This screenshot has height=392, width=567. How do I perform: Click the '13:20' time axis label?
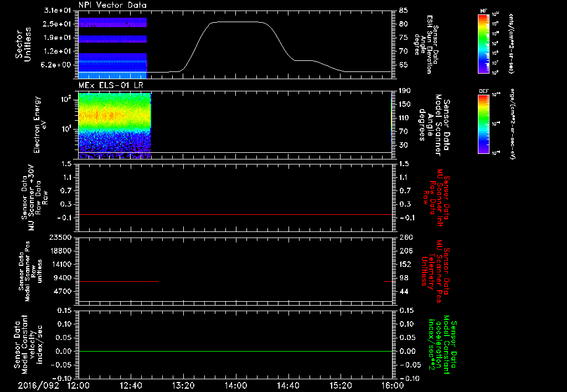183,385
